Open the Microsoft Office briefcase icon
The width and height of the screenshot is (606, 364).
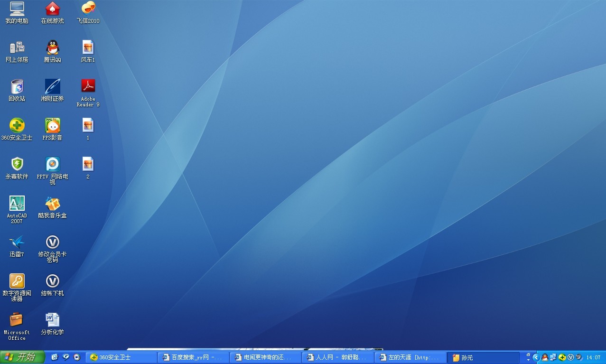17,320
